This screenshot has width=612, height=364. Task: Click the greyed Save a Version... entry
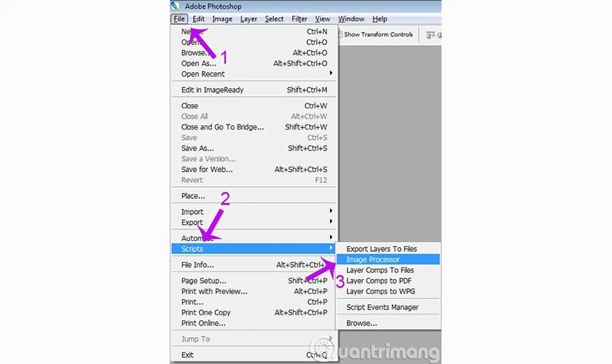coord(254,159)
